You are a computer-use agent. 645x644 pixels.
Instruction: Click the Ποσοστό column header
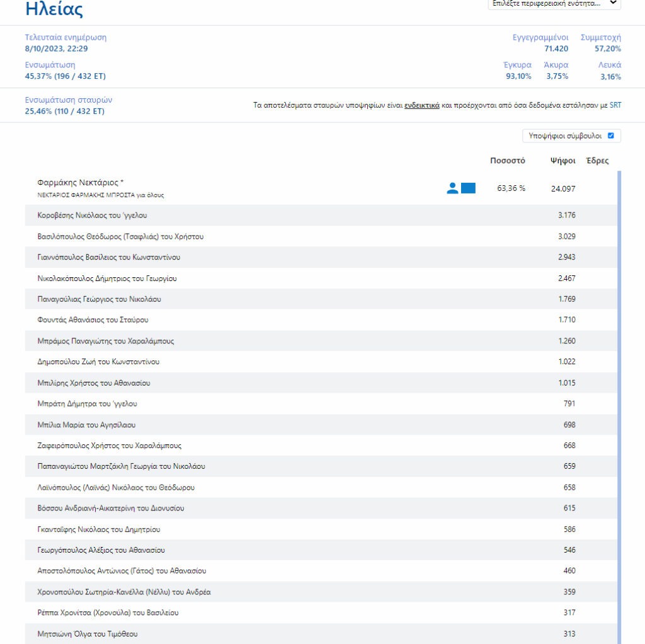[508, 161]
